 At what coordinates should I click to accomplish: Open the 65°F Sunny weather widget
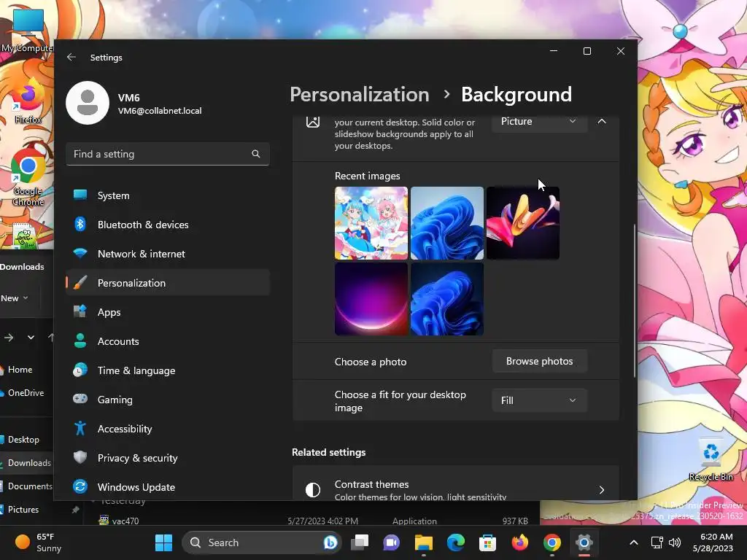[x=38, y=542]
